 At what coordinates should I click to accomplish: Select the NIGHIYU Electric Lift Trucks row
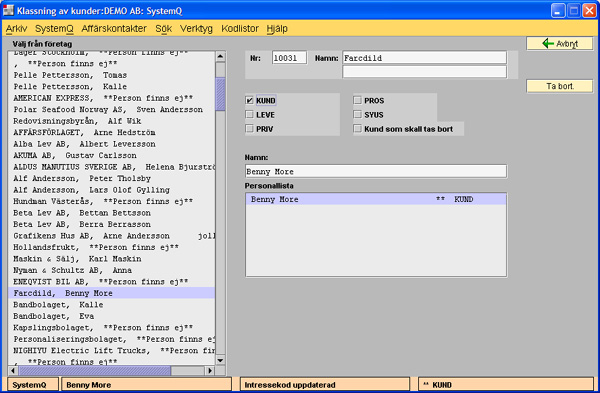pos(112,351)
